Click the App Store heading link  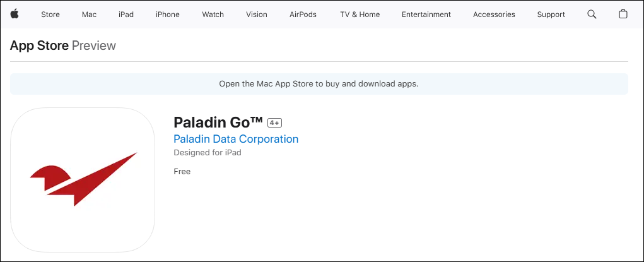pyautogui.click(x=39, y=45)
